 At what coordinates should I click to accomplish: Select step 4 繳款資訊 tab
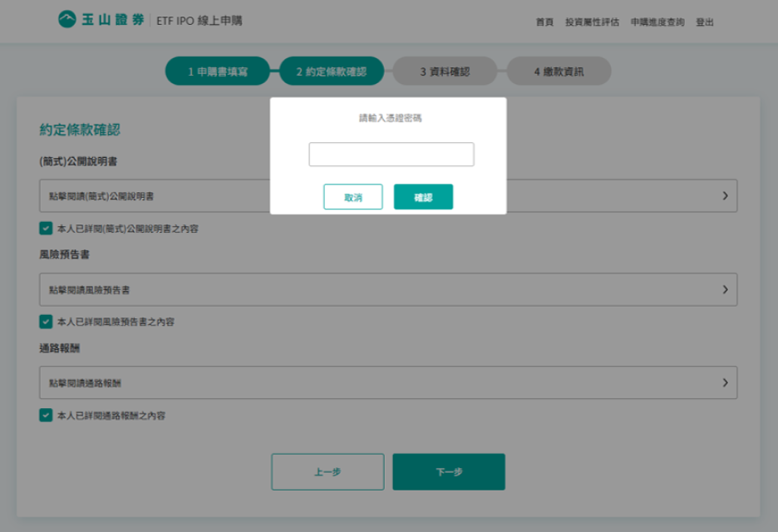point(559,71)
